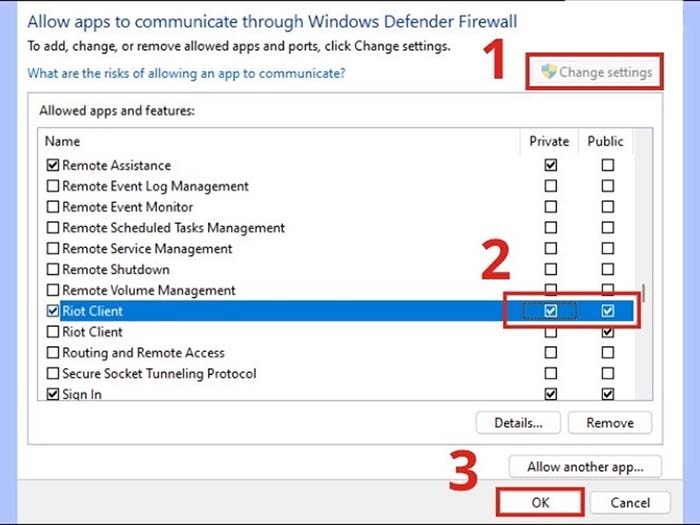Tick Public for Remote Event Monitor
Image resolution: width=700 pixels, height=525 pixels.
[x=608, y=207]
